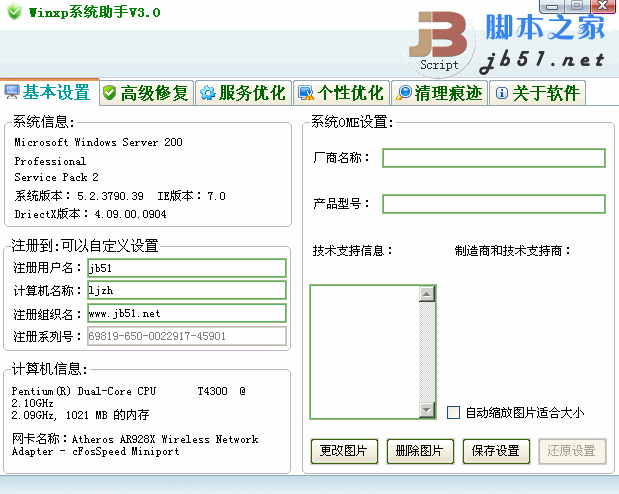
Task: Click the disabled 还原设置 button
Action: 572,451
